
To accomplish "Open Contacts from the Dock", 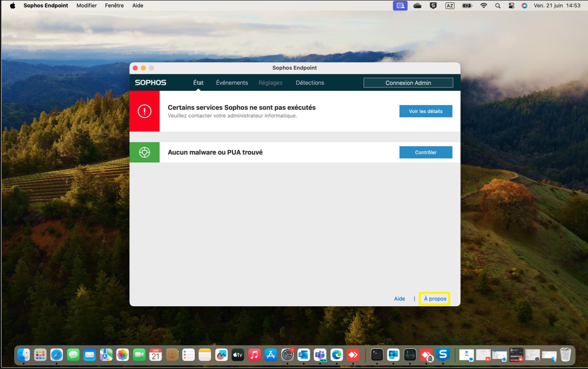I will tap(172, 355).
